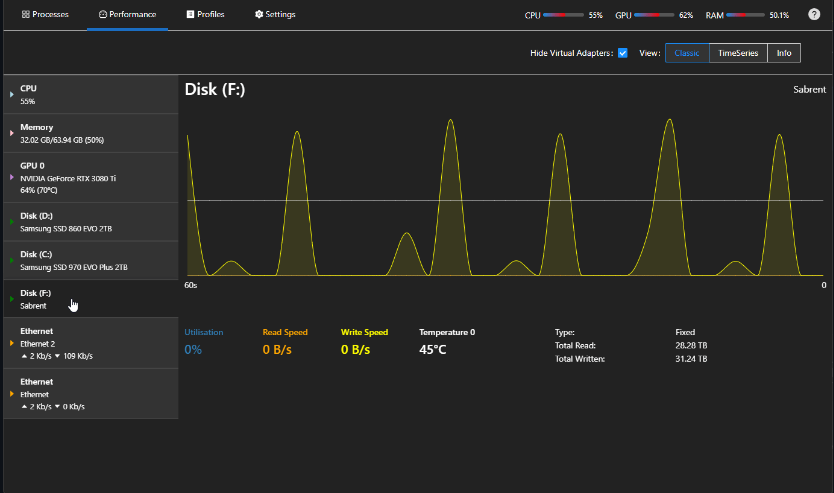
Task: Switch to TimeSeries view
Action: (x=738, y=53)
